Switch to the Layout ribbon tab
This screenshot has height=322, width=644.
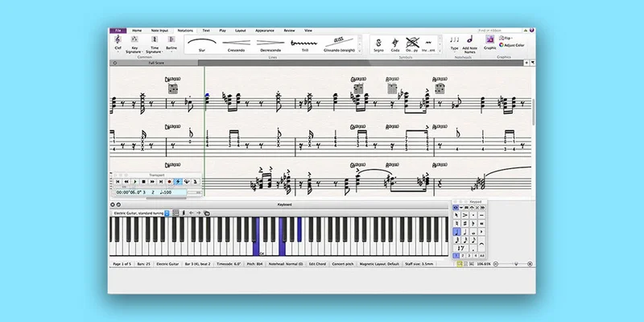point(240,31)
